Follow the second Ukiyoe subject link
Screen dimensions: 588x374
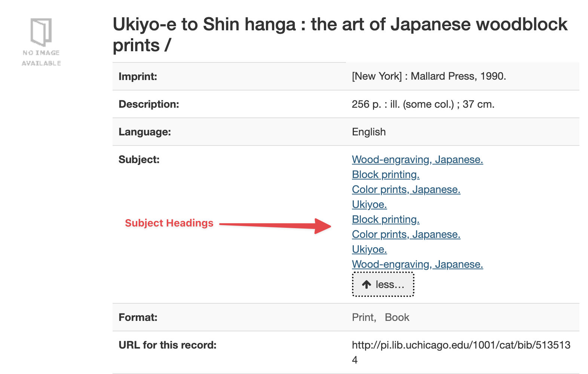point(369,249)
